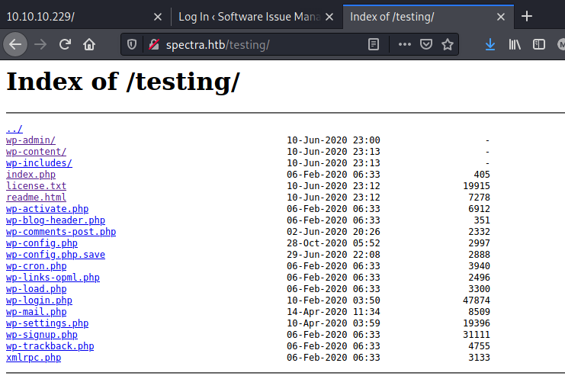Open the library bookshelf icon
This screenshot has width=565, height=392.
pyautogui.click(x=515, y=45)
